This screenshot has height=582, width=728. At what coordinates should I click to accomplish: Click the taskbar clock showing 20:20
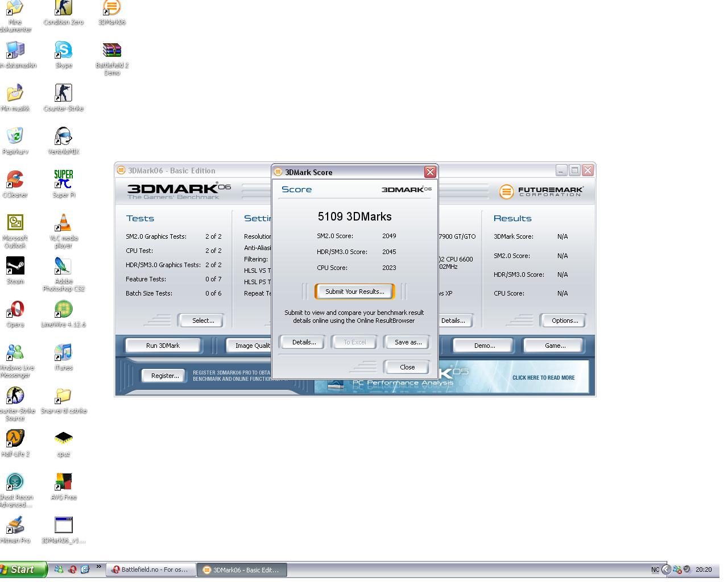pos(703,569)
